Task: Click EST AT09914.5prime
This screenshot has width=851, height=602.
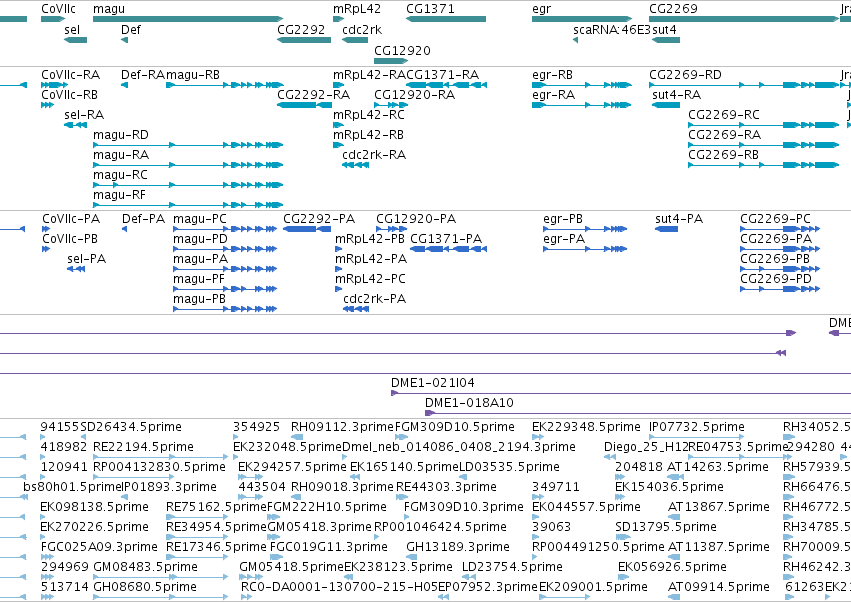Action: (x=719, y=587)
